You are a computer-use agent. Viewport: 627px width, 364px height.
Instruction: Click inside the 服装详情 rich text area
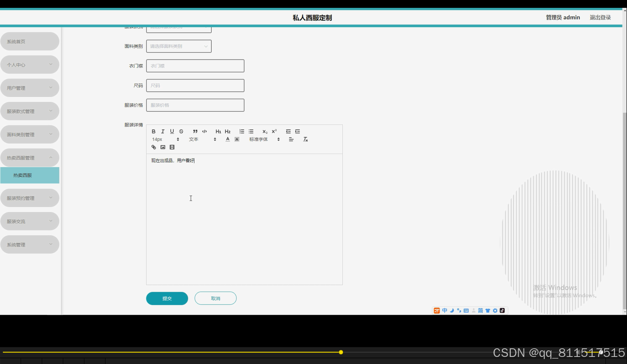tap(244, 219)
